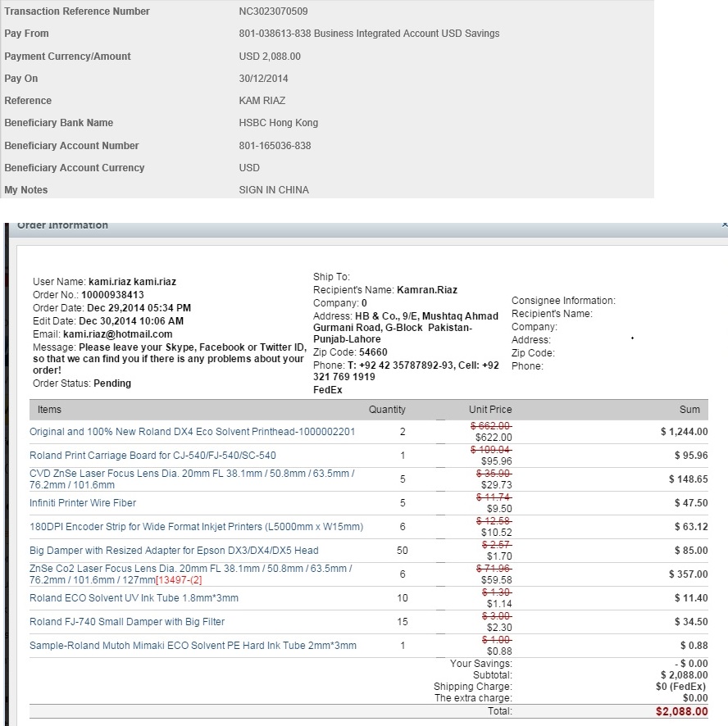Open the Roland DX4 Eco Solvent Printhead item link
The image size is (728, 726).
(192, 432)
